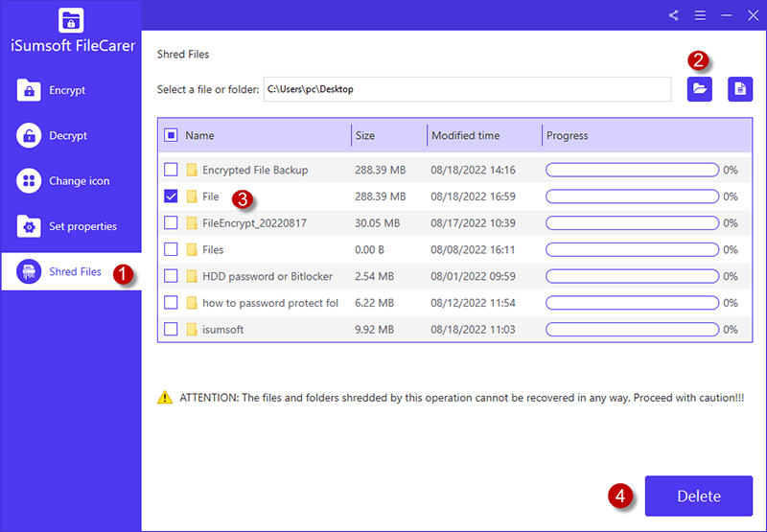Select the Shred Files sidebar tab

tap(71, 271)
